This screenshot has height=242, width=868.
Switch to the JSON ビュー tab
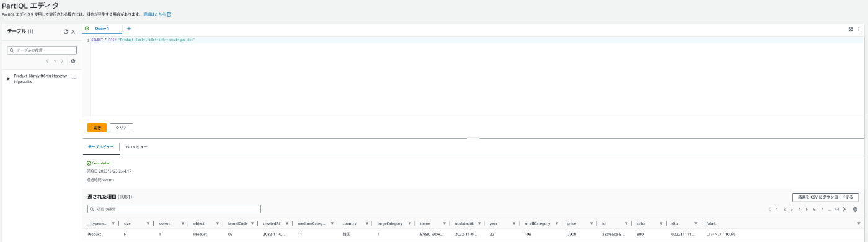[x=137, y=147]
